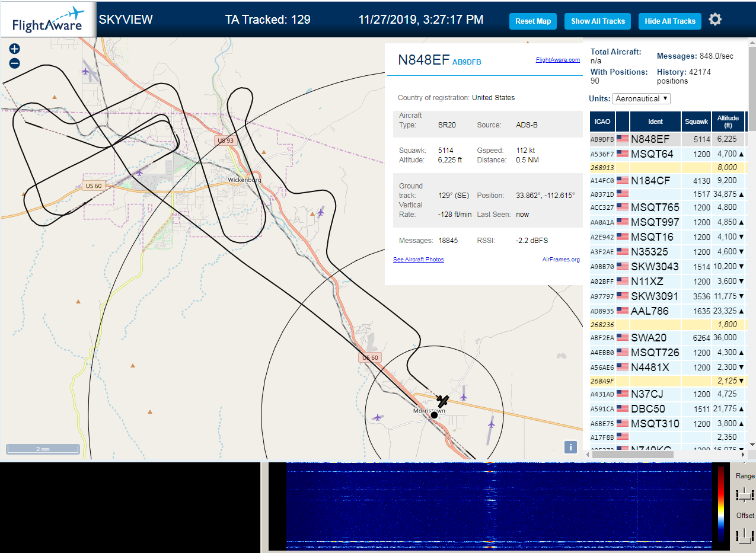Click the FlightAware logo
The width and height of the screenshot is (756, 553).
(48, 20)
